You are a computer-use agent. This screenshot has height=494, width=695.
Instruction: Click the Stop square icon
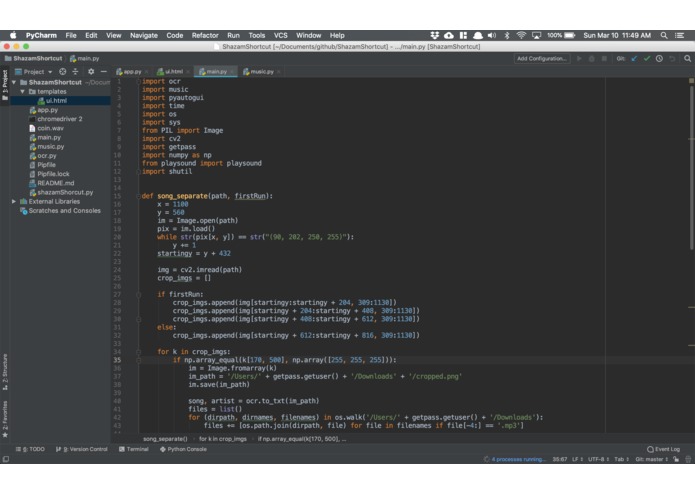(604, 58)
